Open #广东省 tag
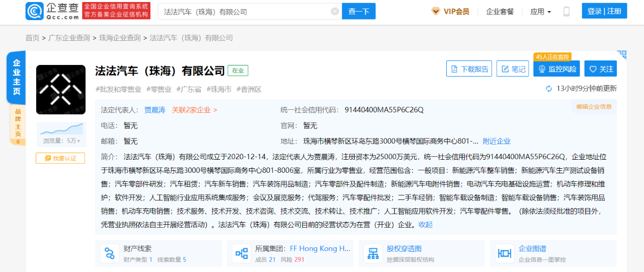644x272 pixels. (x=189, y=89)
